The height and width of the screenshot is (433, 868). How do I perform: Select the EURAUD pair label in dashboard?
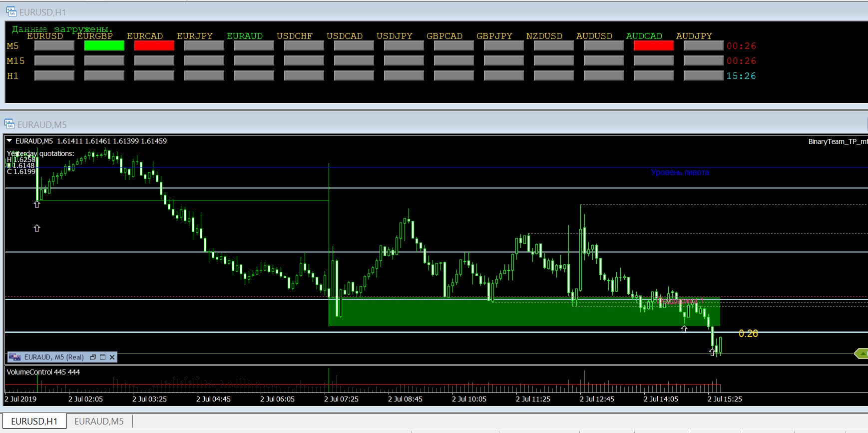tap(244, 36)
